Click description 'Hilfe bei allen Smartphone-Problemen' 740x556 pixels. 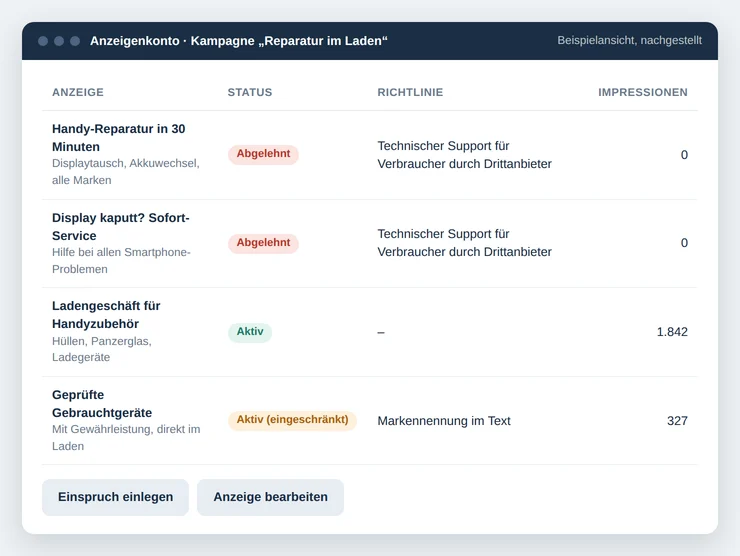tap(121, 261)
